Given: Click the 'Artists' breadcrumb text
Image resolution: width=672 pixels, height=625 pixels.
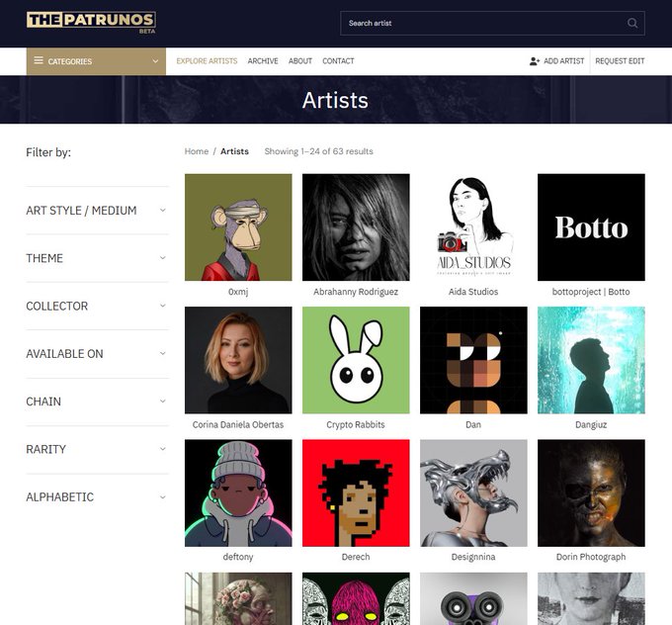Looking at the screenshot, I should pyautogui.click(x=234, y=151).
